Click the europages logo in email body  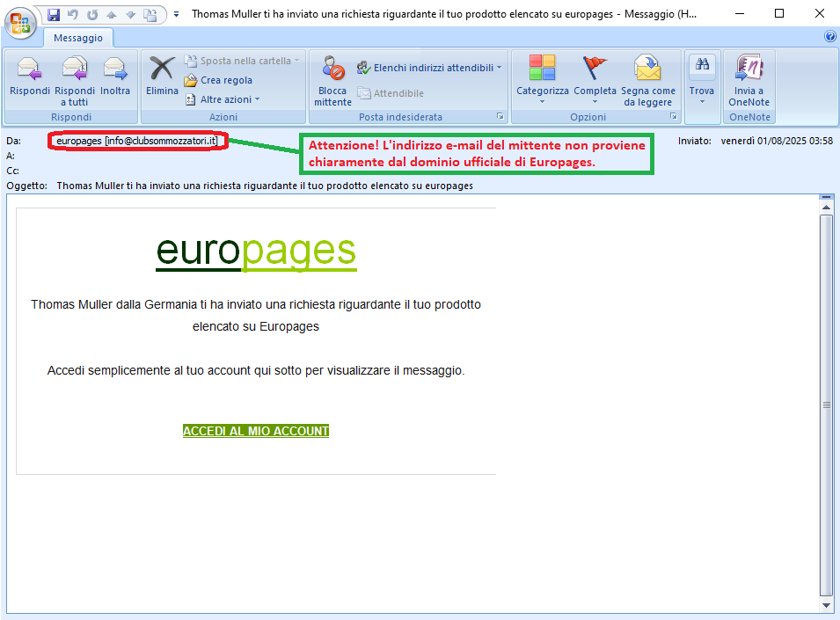tap(256, 252)
